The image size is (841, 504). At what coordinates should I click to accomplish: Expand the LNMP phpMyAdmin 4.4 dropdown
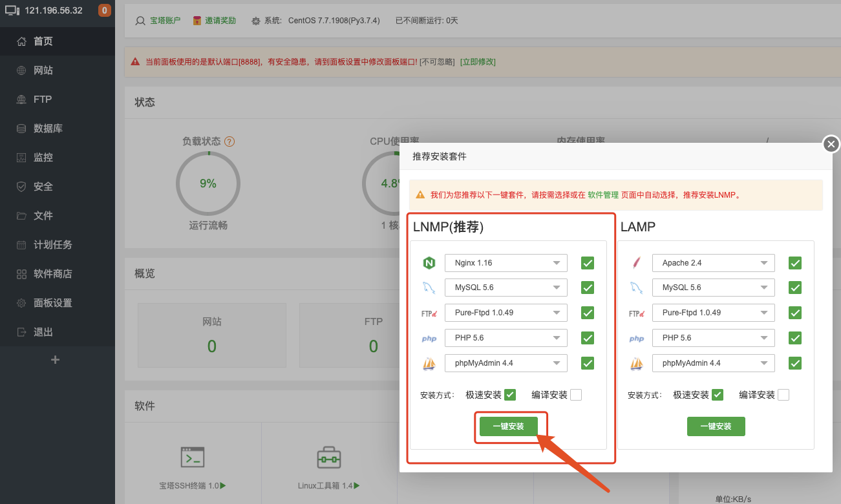pos(506,363)
